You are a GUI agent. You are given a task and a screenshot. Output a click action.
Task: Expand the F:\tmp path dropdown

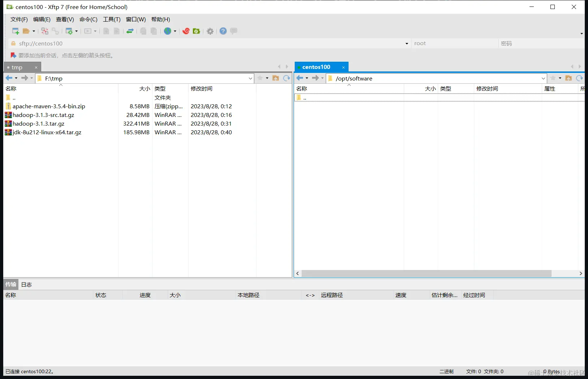[x=251, y=78]
